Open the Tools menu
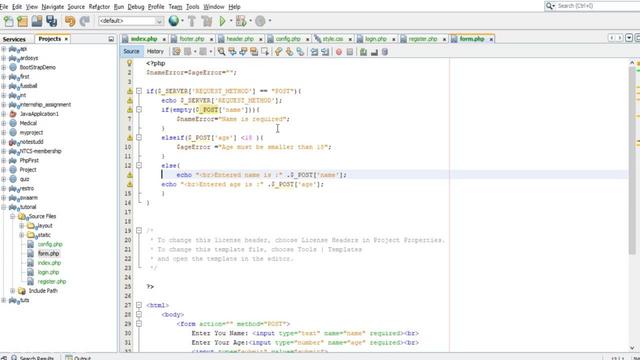The image size is (640, 360). click(x=193, y=7)
